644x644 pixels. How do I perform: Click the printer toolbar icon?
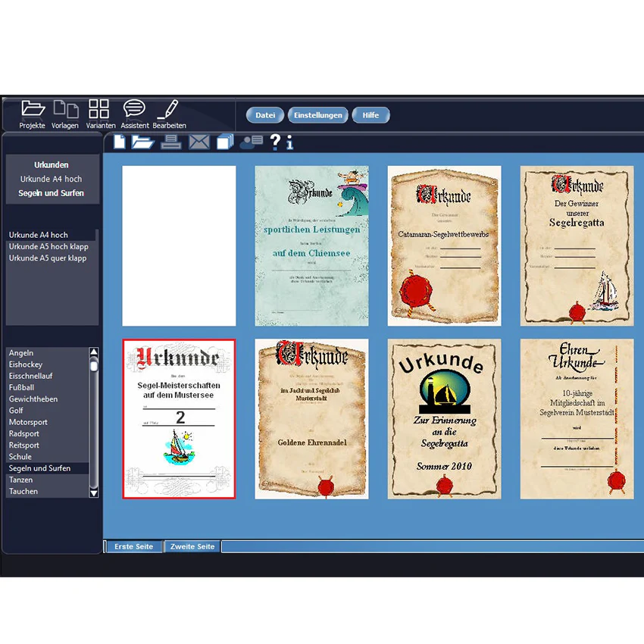point(171,142)
